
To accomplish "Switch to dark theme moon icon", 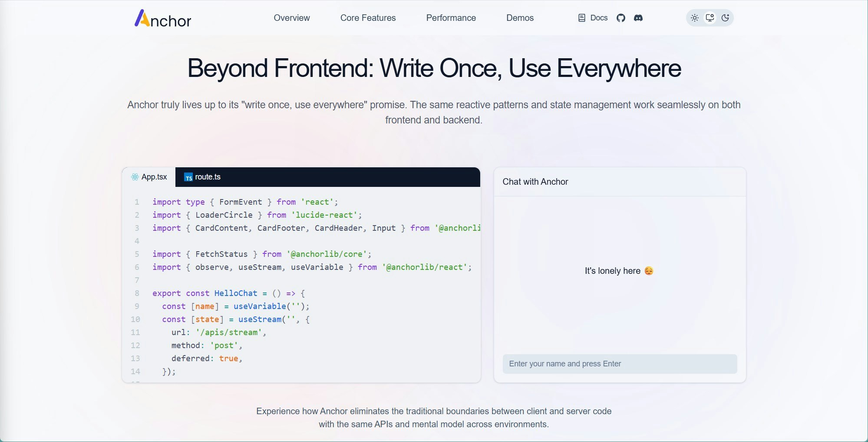I will (725, 18).
